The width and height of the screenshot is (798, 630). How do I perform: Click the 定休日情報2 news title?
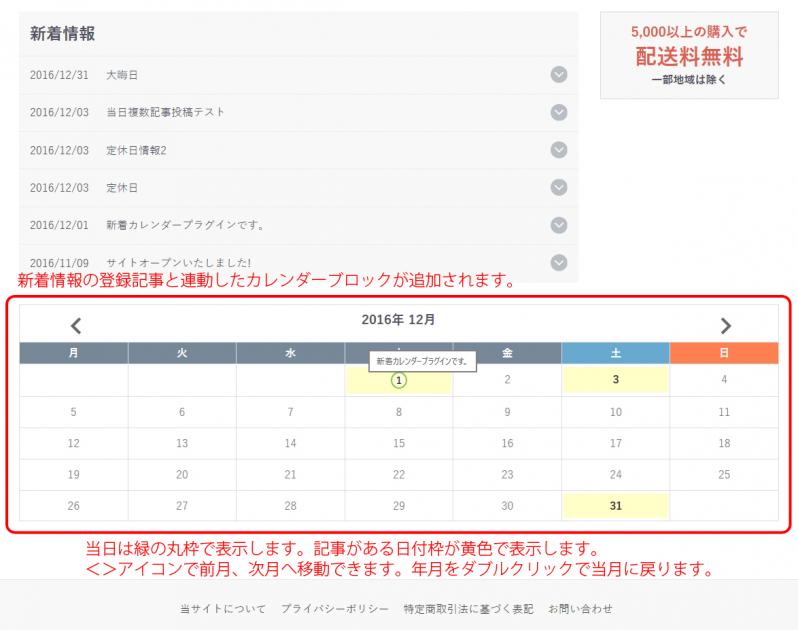pyautogui.click(x=136, y=150)
